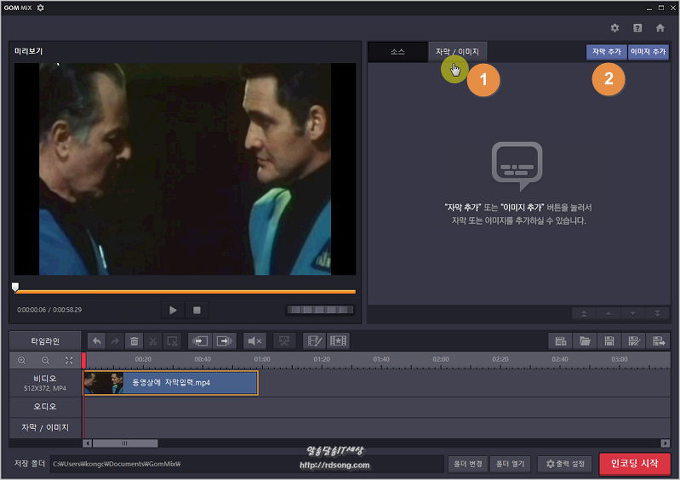Click the Play button under the preview
680x480 pixels.
pyautogui.click(x=173, y=310)
